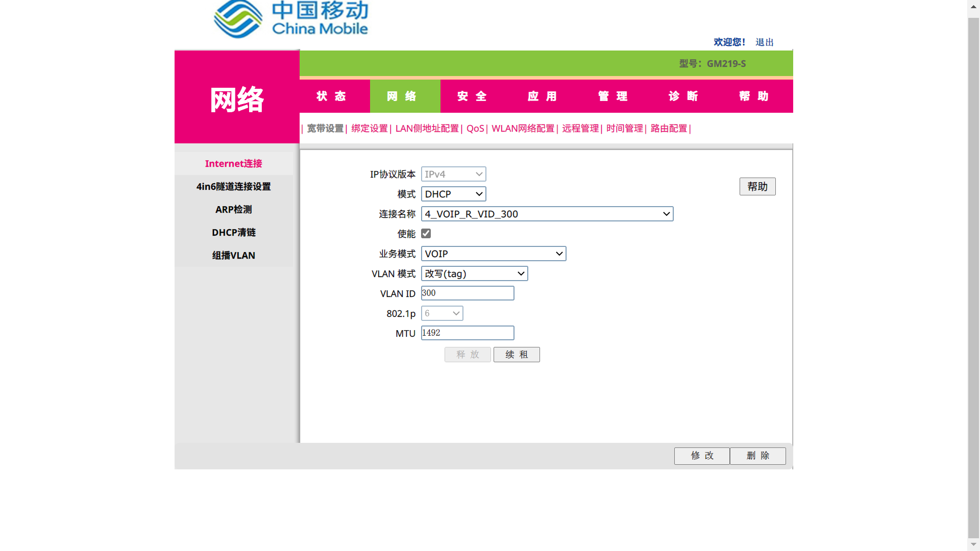Expand the 连接名称 connection name dropdown

tap(547, 214)
